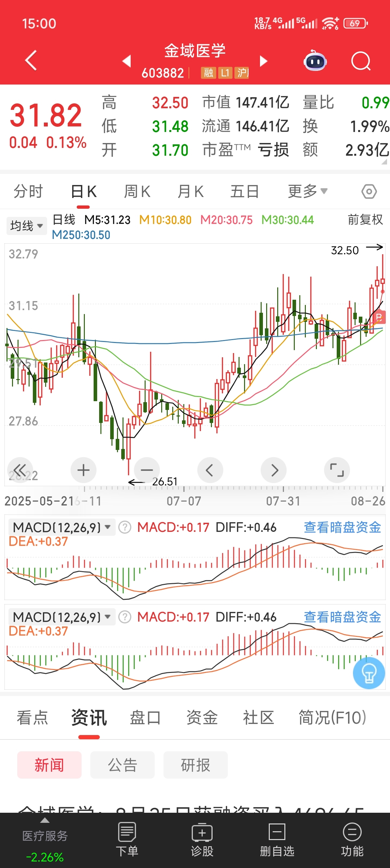Jump to earliest data double-left arrow
390x868 pixels.
pos(19,470)
